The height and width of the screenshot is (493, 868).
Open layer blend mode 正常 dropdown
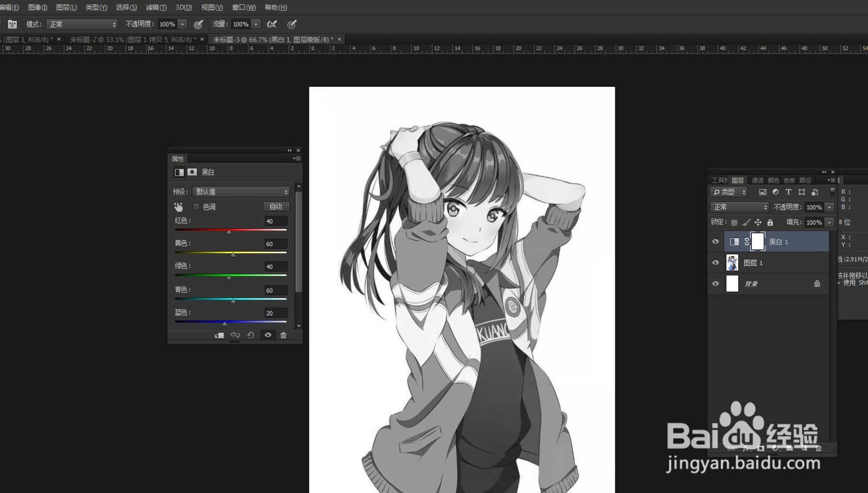point(739,207)
